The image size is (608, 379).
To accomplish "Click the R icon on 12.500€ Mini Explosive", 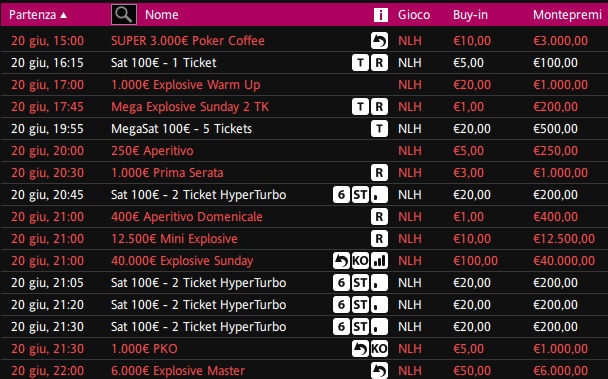I will [x=379, y=239].
